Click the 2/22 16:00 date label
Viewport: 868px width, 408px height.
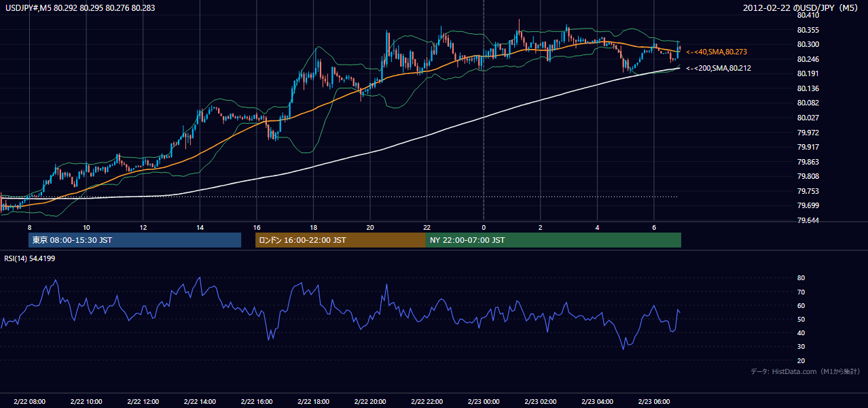coord(256,402)
